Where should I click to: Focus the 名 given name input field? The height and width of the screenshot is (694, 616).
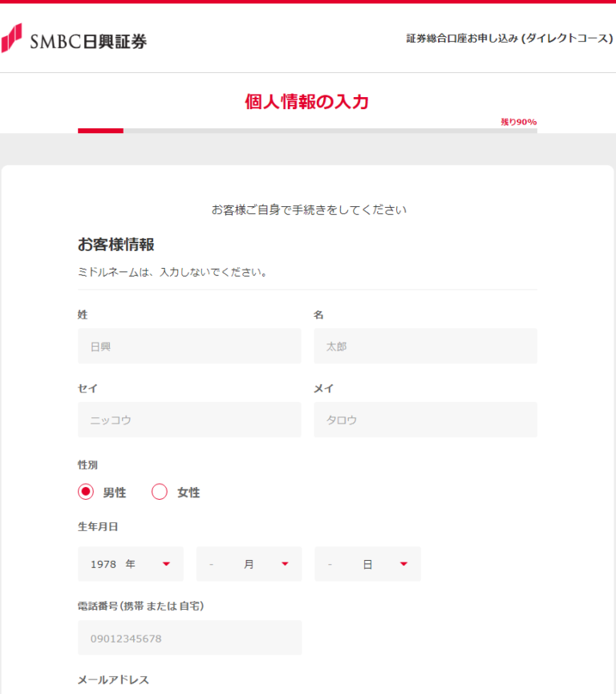click(425, 347)
